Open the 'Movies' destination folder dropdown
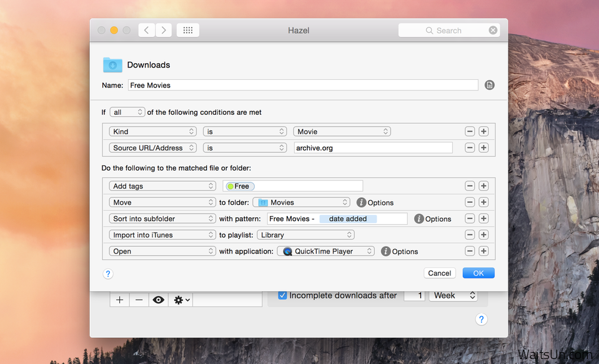 (x=302, y=202)
